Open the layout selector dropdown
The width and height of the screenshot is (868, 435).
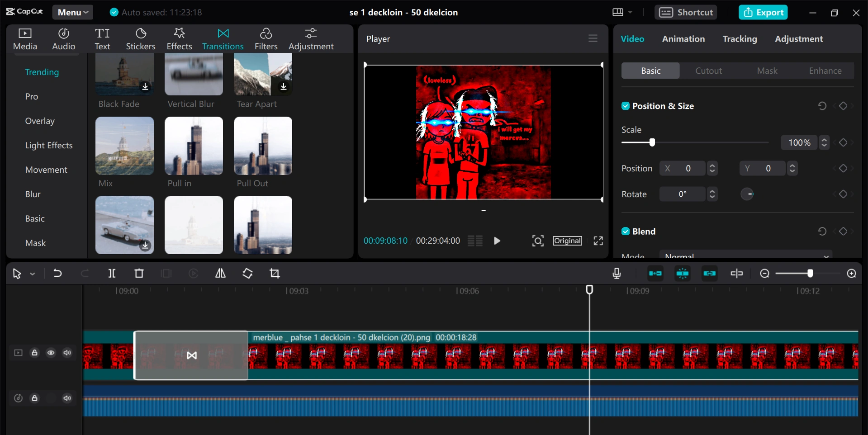pyautogui.click(x=622, y=12)
